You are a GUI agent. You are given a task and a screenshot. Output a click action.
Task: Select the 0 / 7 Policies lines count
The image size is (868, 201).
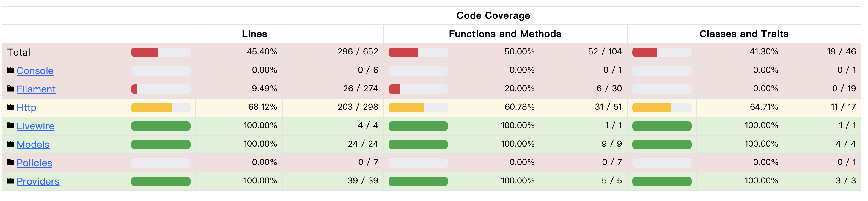[x=368, y=162]
